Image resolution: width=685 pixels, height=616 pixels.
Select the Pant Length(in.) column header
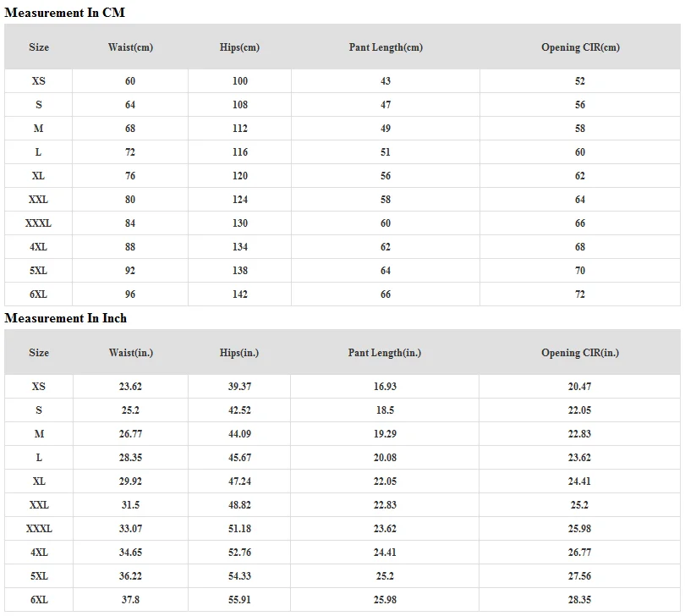point(385,352)
